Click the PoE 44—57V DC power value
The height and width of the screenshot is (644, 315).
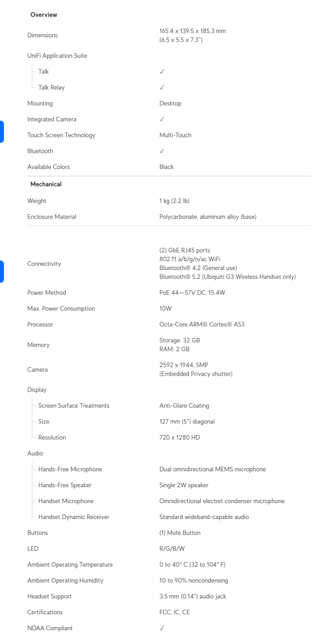click(x=192, y=293)
